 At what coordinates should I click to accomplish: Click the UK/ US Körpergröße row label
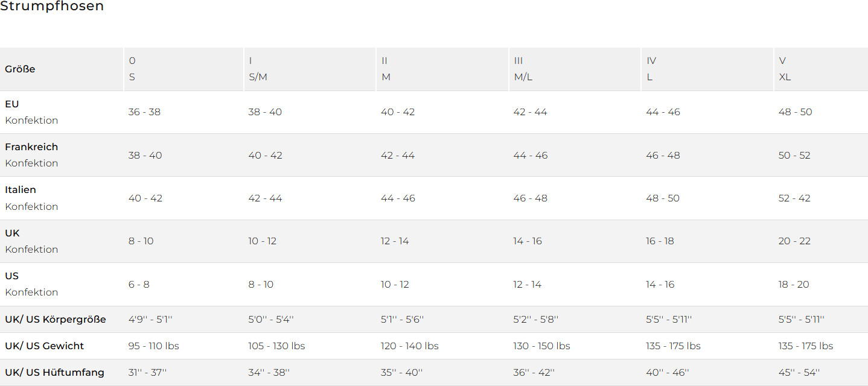[56, 320]
